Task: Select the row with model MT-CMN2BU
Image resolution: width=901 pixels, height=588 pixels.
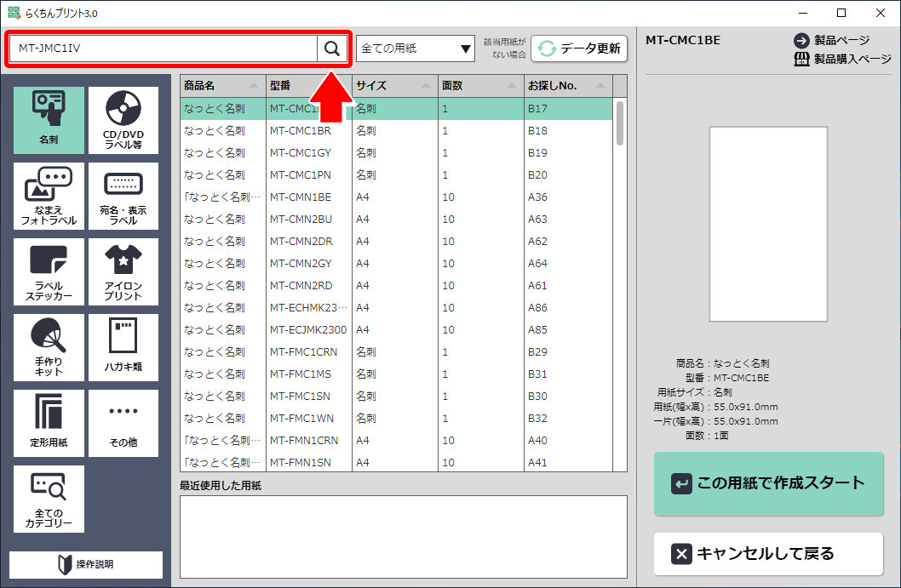Action: click(397, 220)
